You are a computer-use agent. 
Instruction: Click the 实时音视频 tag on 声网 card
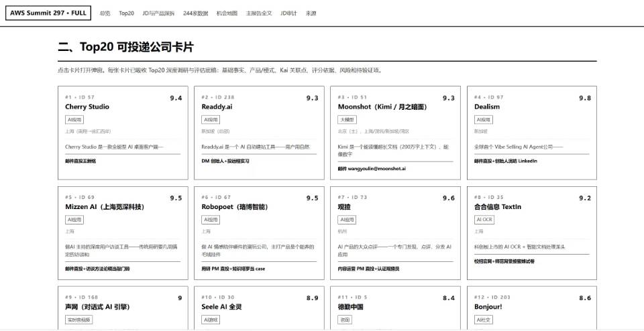[79, 320]
